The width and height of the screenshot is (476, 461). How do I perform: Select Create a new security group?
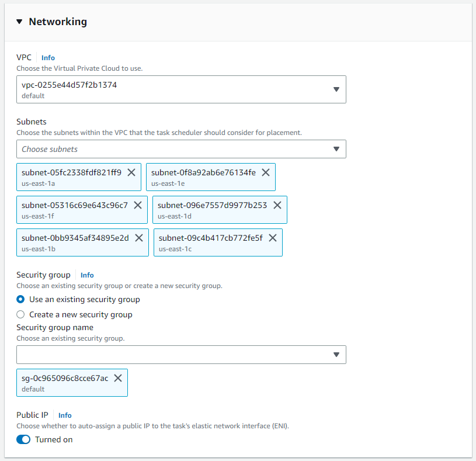[21, 314]
